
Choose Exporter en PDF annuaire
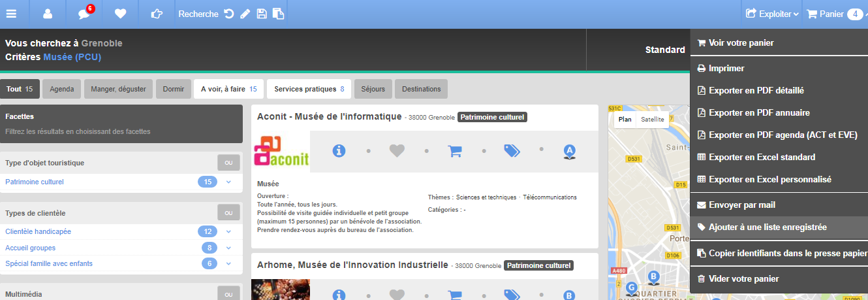click(779, 112)
